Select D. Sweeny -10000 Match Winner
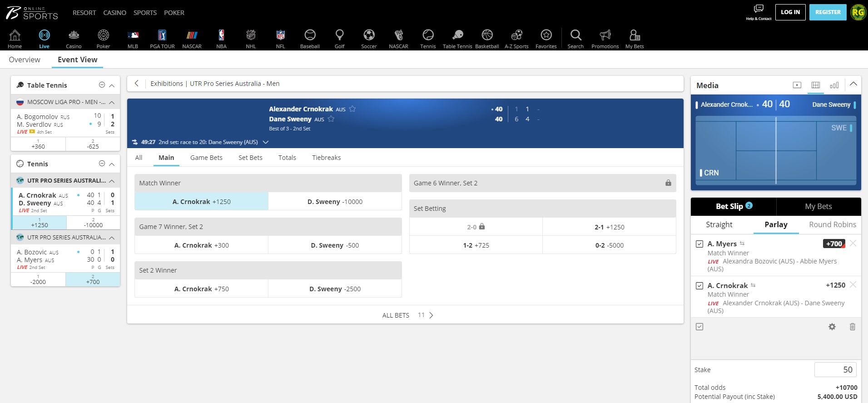The height and width of the screenshot is (403, 868). pos(335,201)
